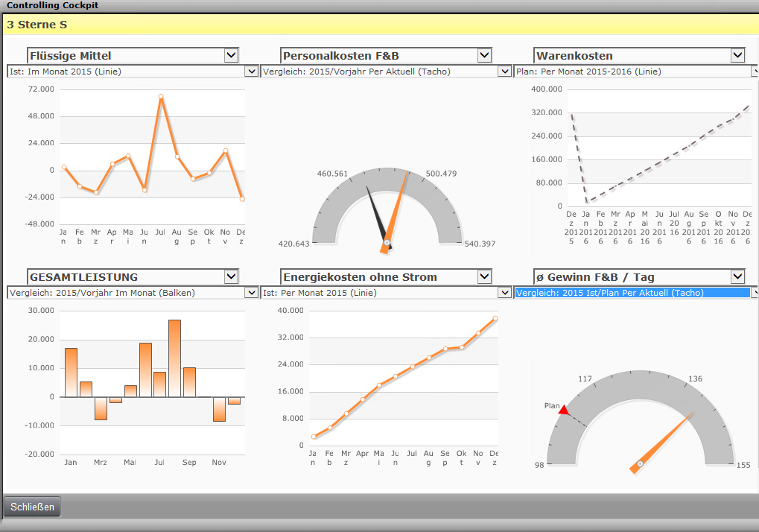The width and height of the screenshot is (759, 532).
Task: Open the "ø Gewinn F&B / Tag" KPI dropdown
Action: tap(739, 276)
